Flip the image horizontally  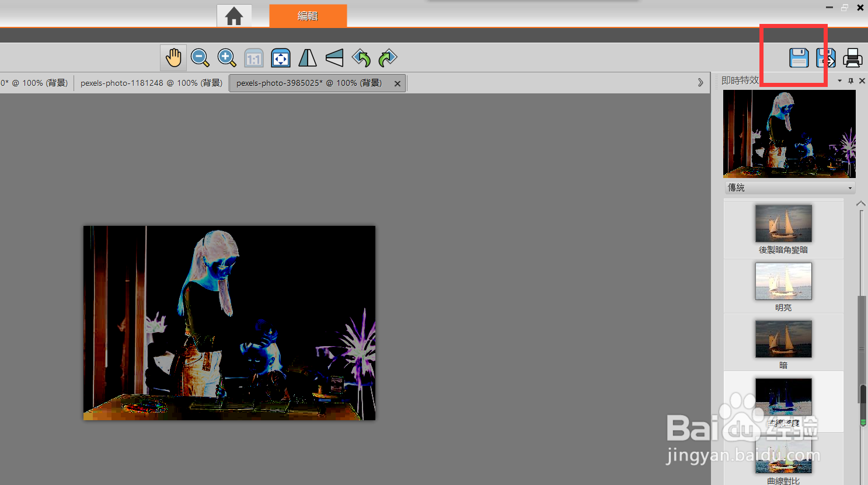pyautogui.click(x=308, y=58)
